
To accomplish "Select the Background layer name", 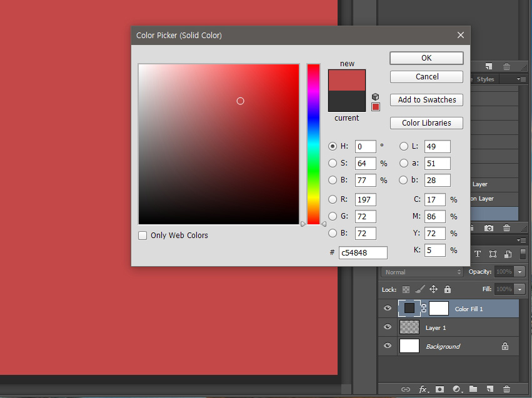I will click(x=443, y=347).
